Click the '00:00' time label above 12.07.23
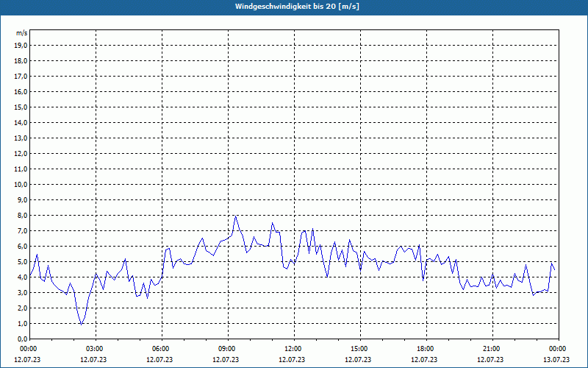Screen dimensions: 588x368 tap(27, 349)
